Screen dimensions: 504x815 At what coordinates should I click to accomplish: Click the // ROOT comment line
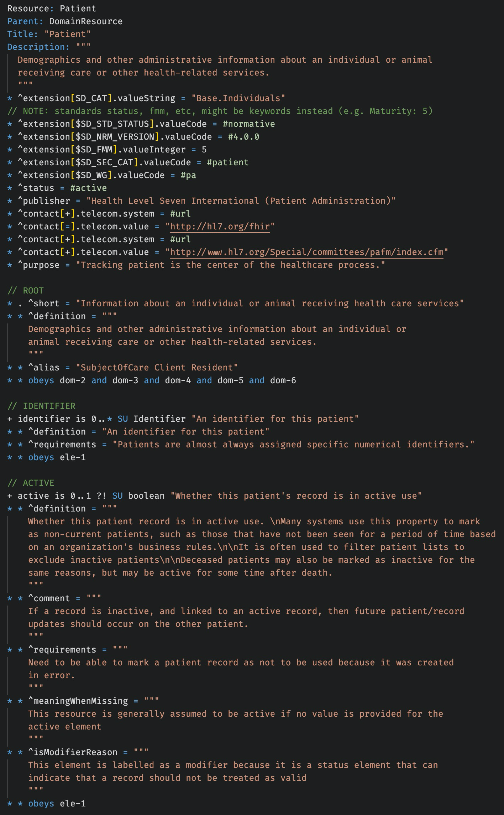coord(26,291)
